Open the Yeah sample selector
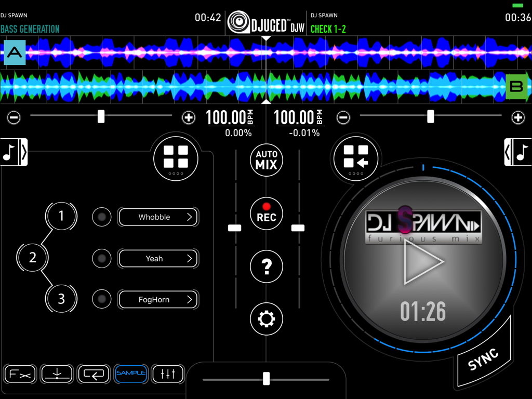Viewport: 532px width, 399px height. point(158,258)
